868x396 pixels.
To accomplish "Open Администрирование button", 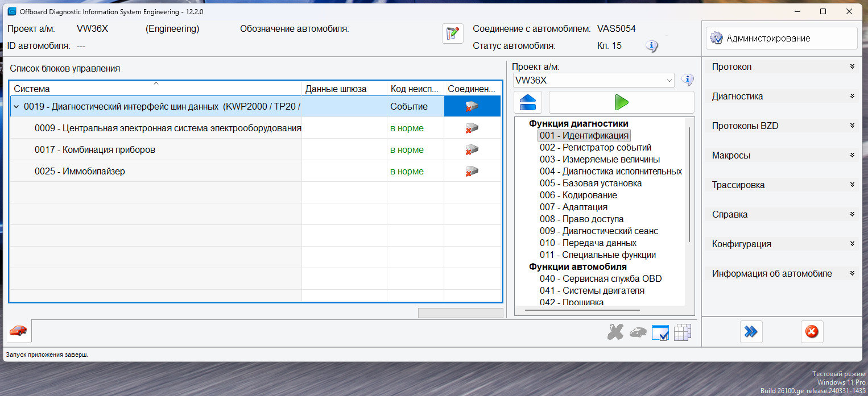I will pyautogui.click(x=782, y=38).
